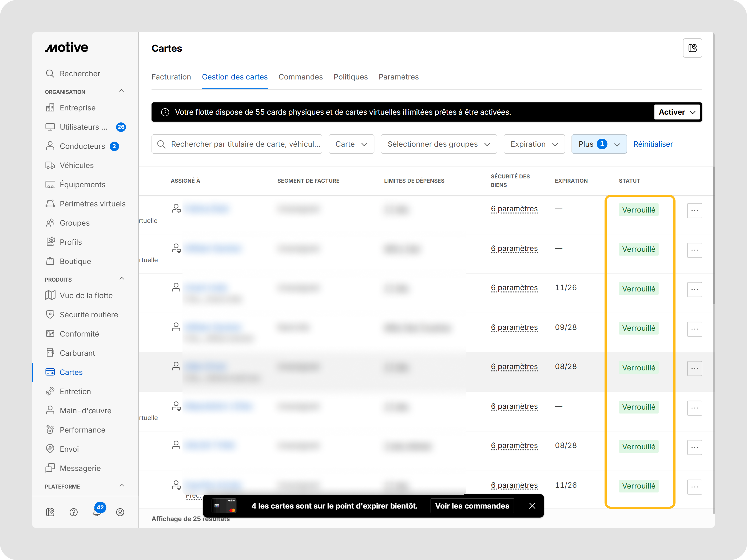Viewport: 747px width, 560px height.
Task: Open Messagerie page
Action: click(x=73, y=469)
